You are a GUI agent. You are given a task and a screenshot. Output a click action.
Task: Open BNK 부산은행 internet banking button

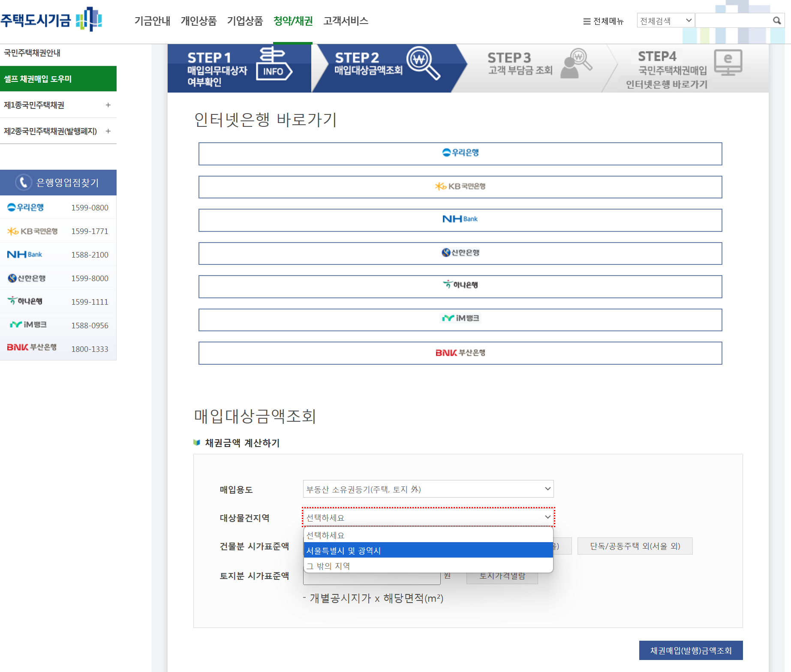[x=460, y=353]
